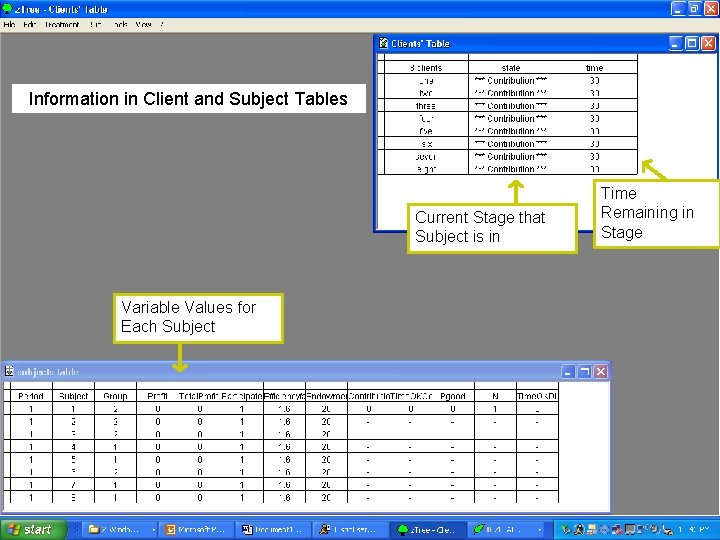Click the subjects table window icon
The height and width of the screenshot is (540, 720).
(x=9, y=371)
